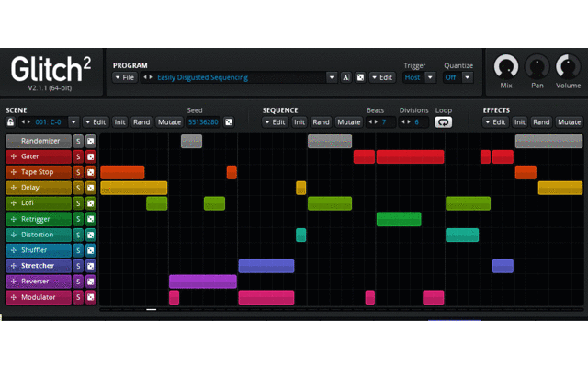Select the purple Reverser sequence block
The height and width of the screenshot is (368, 588).
tap(203, 282)
